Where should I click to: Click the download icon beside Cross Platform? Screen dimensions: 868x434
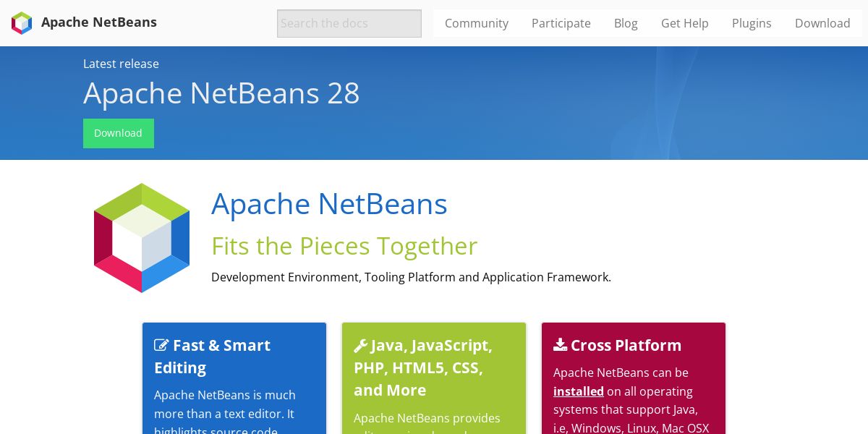coord(560,345)
